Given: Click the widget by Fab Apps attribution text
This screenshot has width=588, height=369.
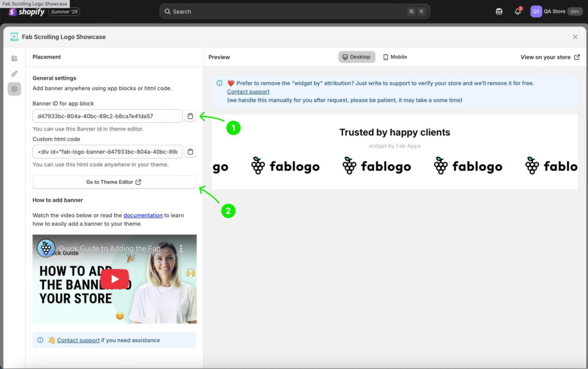Looking at the screenshot, I should 394,146.
